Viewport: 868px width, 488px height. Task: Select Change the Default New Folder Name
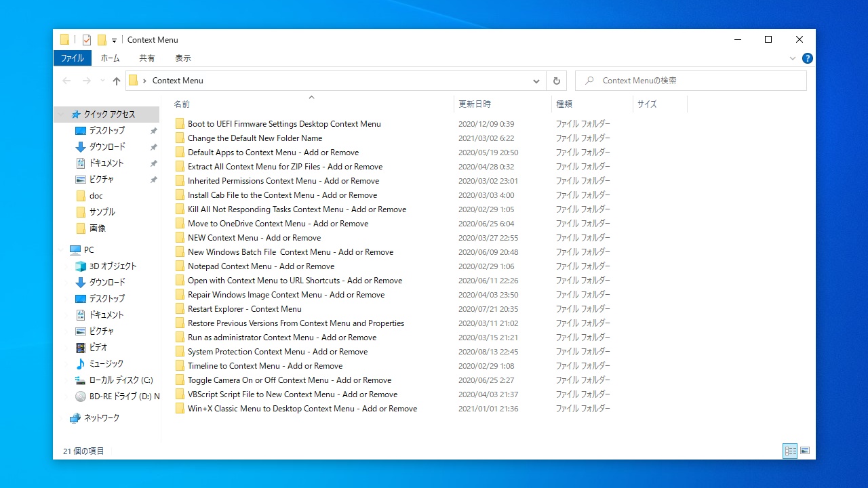[x=255, y=138]
